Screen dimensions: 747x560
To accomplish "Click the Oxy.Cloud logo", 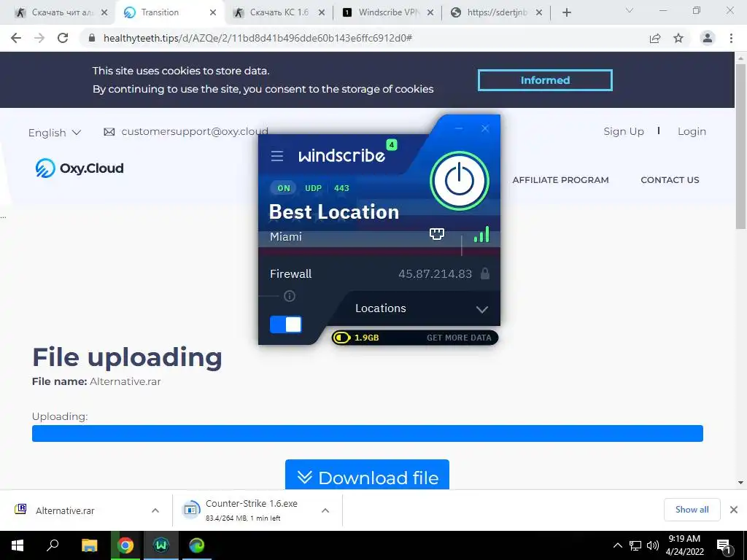I will coord(80,168).
